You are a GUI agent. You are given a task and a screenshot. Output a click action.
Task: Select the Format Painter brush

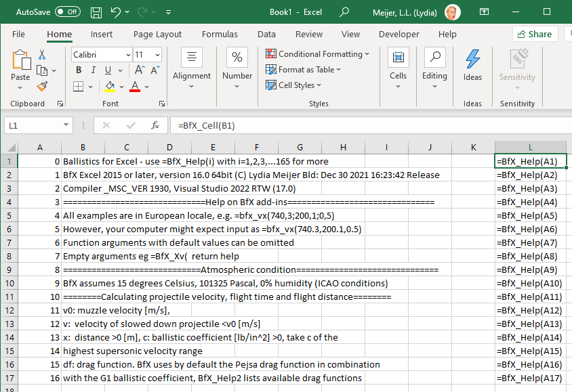click(x=42, y=87)
